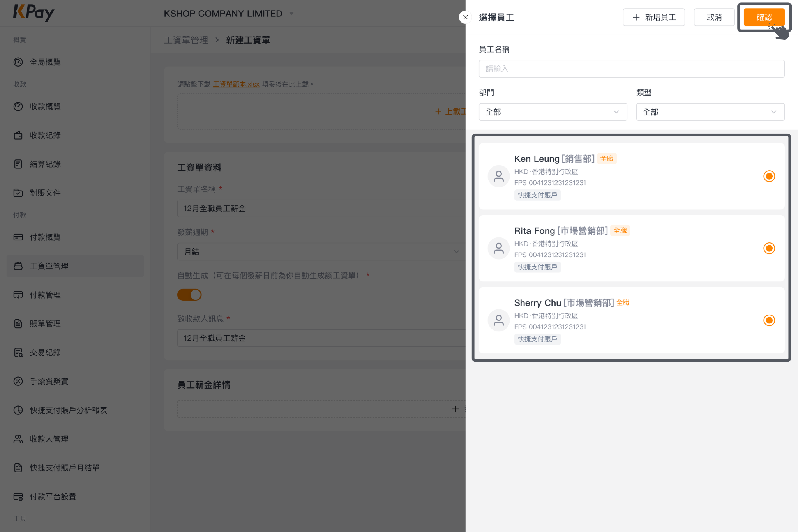
Task: Click Sherry Chu's avatar icon
Action: 499,321
